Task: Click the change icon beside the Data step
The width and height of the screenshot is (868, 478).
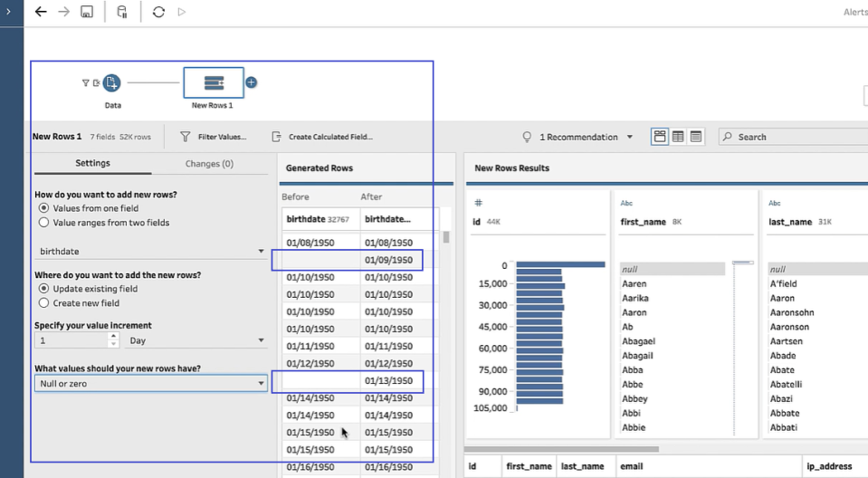Action: coord(96,83)
